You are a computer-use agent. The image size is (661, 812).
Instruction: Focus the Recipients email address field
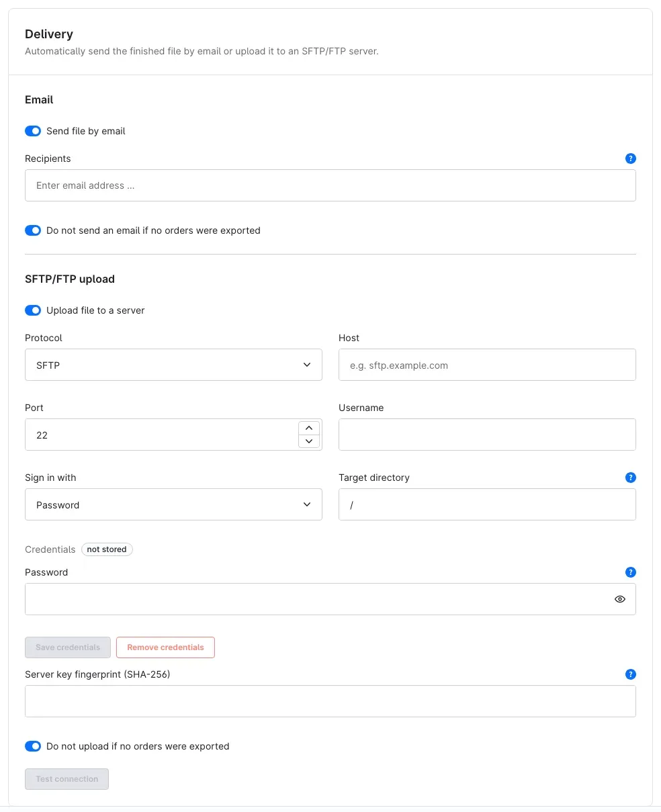click(330, 185)
